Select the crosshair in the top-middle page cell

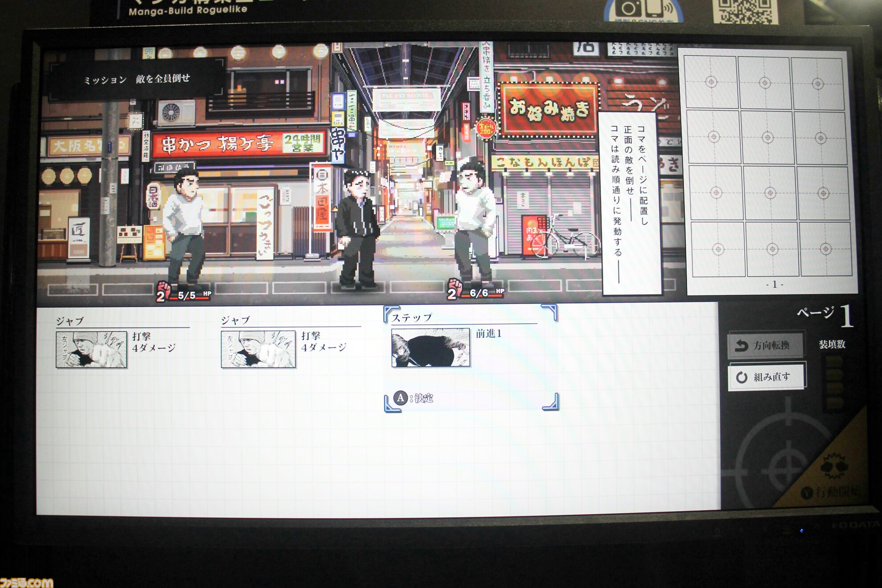(x=765, y=83)
